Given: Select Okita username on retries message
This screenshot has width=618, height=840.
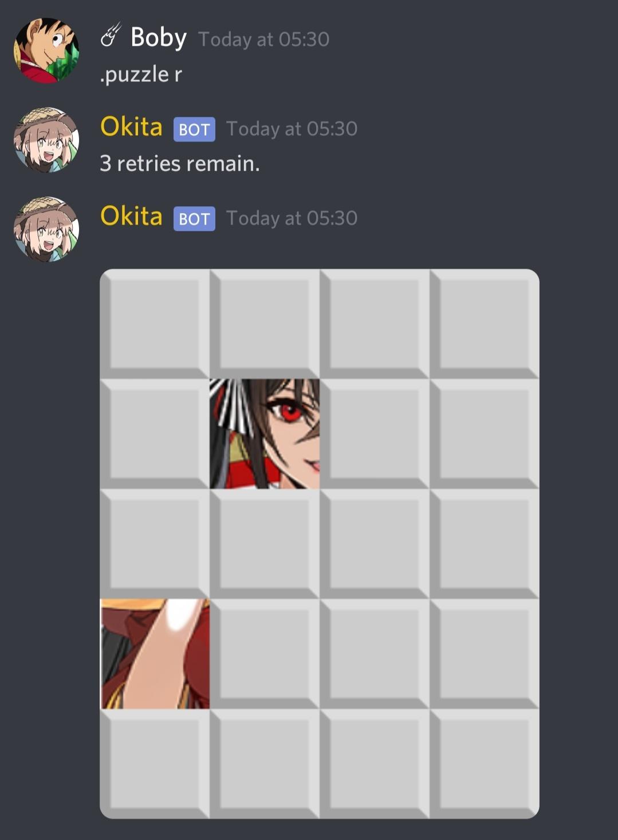Looking at the screenshot, I should click(131, 127).
